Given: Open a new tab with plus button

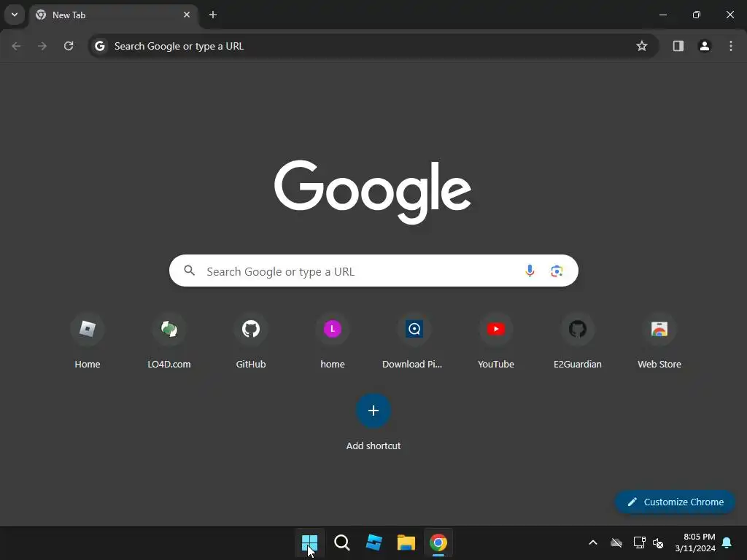Looking at the screenshot, I should [x=213, y=15].
